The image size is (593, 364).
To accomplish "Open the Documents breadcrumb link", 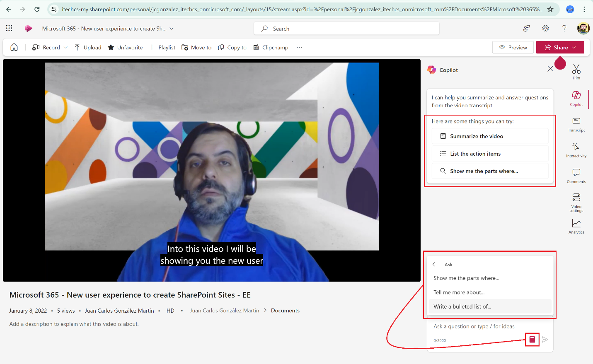I will click(285, 310).
